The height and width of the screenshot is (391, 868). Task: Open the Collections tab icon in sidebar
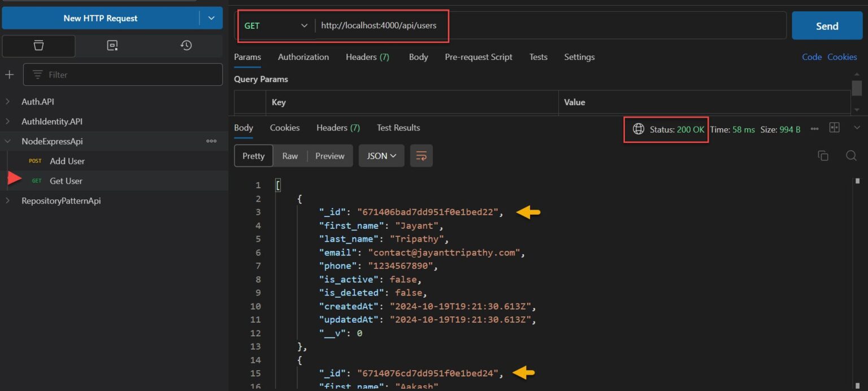pos(38,46)
